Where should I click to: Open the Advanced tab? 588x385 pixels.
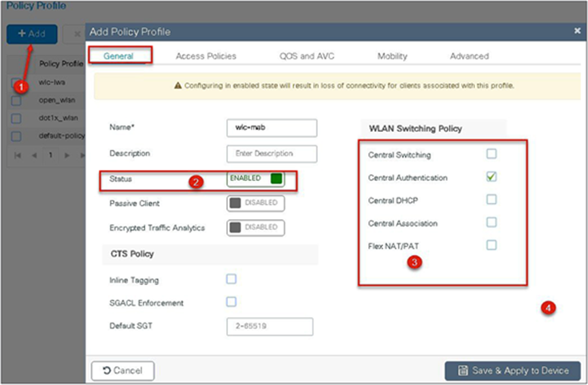(469, 56)
